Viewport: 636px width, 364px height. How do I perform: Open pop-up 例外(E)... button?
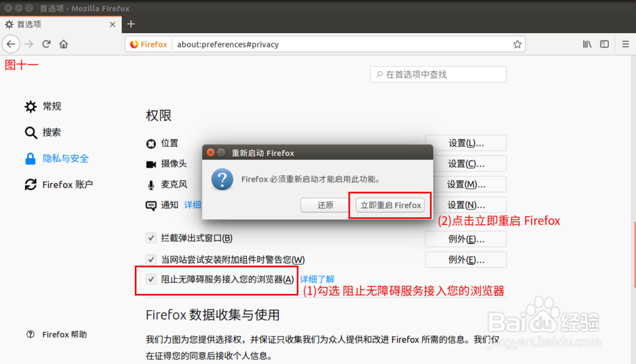tap(466, 239)
